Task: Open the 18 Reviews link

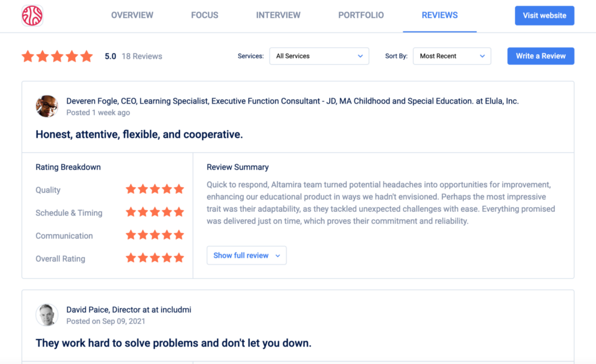Action: point(142,56)
